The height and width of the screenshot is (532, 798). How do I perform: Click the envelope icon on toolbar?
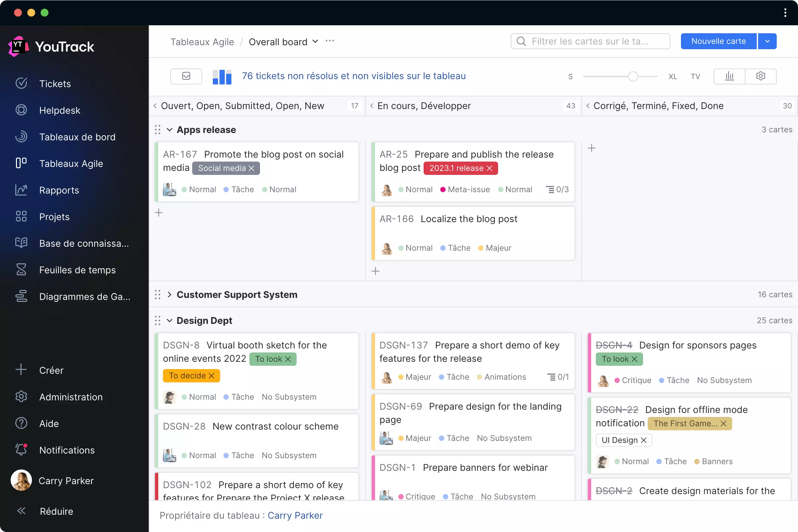coord(187,76)
